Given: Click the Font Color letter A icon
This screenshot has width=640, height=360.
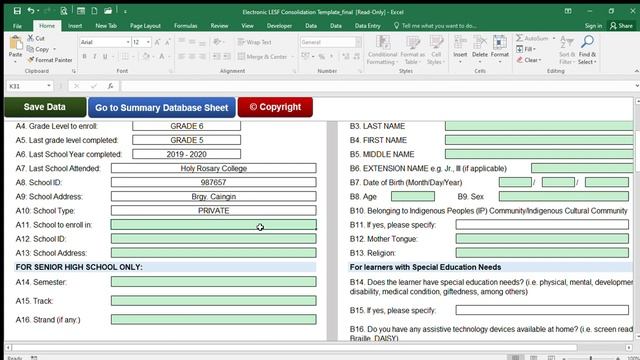Looking at the screenshot, I should click(x=162, y=56).
